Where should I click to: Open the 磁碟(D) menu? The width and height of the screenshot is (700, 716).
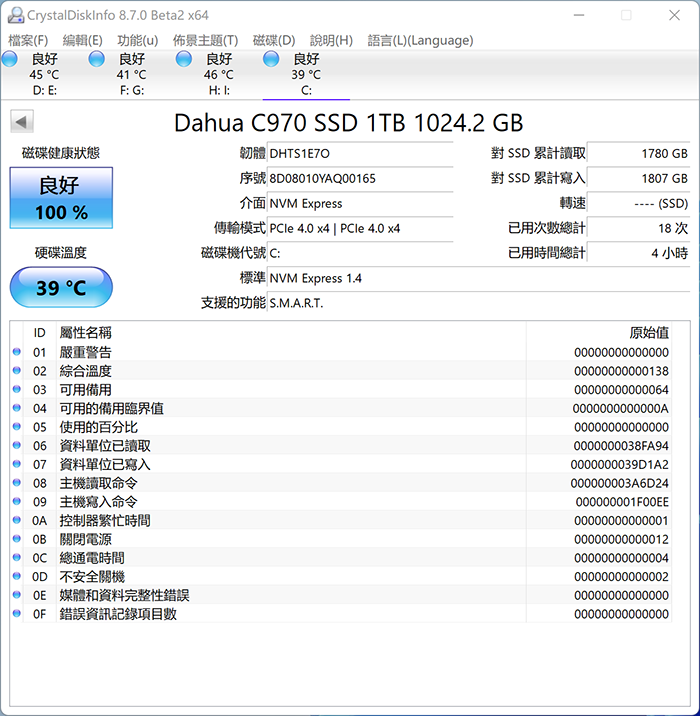(x=274, y=41)
